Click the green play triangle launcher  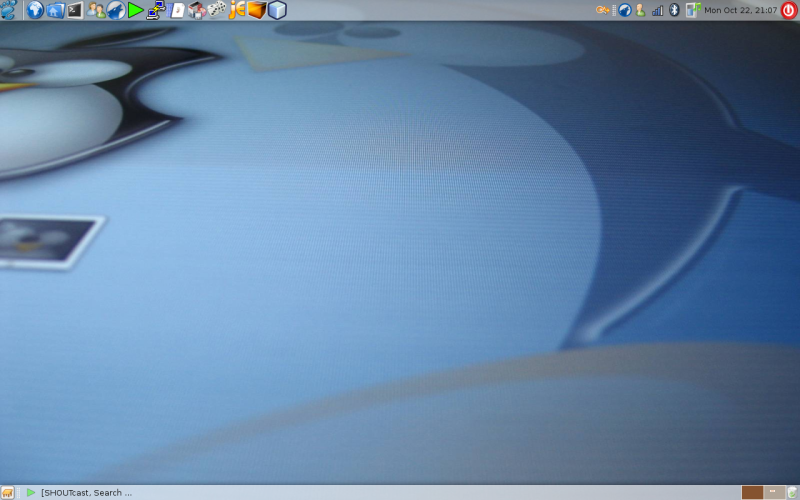[135, 10]
